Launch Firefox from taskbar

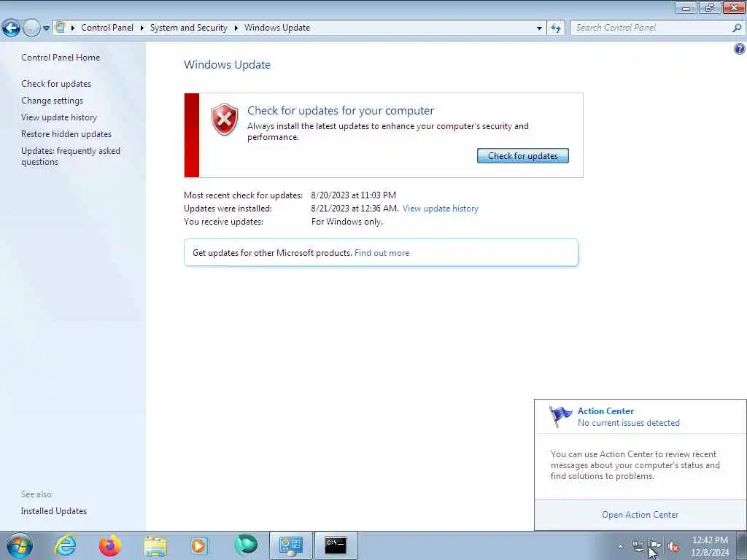(110, 545)
